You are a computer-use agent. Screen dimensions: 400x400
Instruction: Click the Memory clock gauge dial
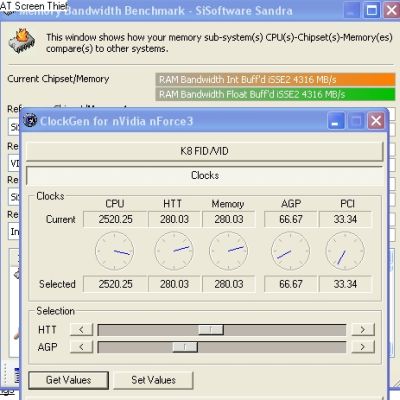click(x=229, y=251)
